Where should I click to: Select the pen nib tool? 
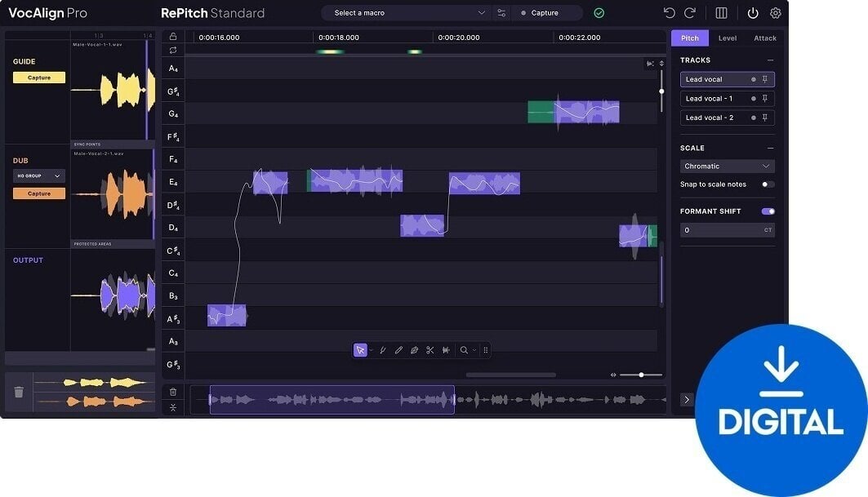click(414, 350)
